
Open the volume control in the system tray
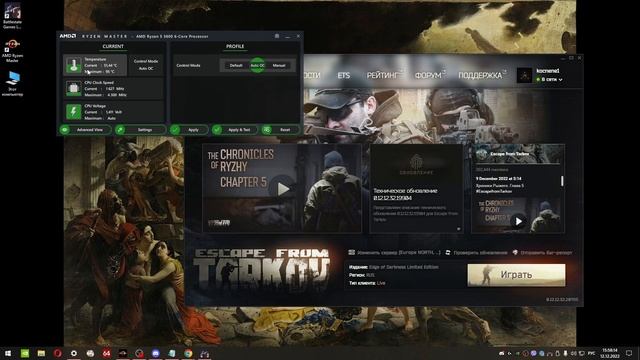[573, 353]
